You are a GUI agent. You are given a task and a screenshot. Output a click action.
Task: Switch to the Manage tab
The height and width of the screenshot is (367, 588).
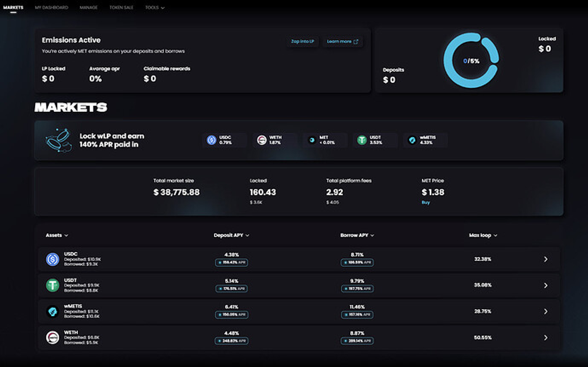click(89, 7)
